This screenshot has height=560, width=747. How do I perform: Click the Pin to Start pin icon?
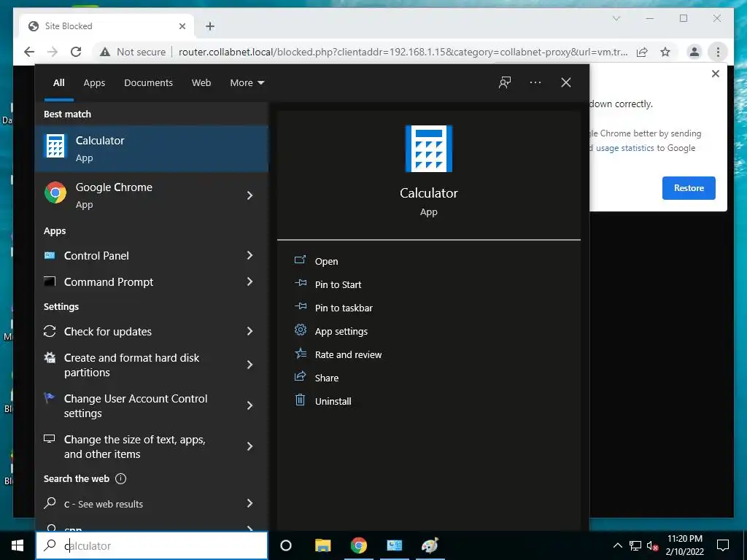click(x=300, y=283)
